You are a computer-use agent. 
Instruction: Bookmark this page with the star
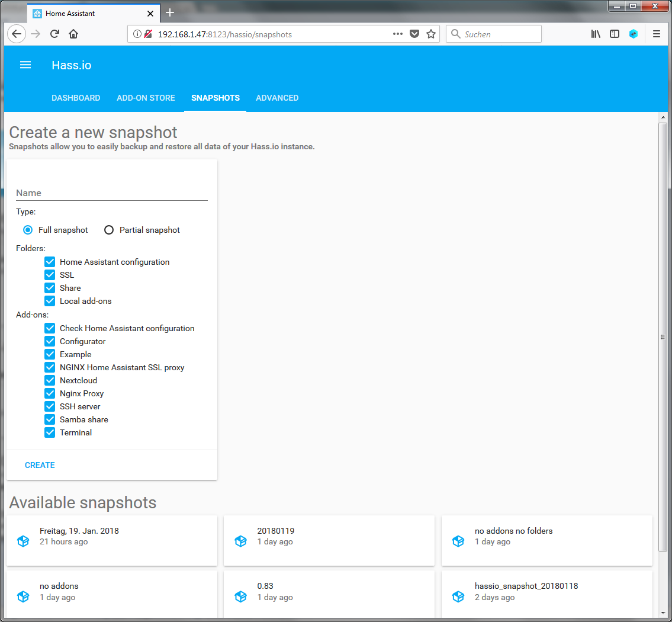[x=431, y=34]
